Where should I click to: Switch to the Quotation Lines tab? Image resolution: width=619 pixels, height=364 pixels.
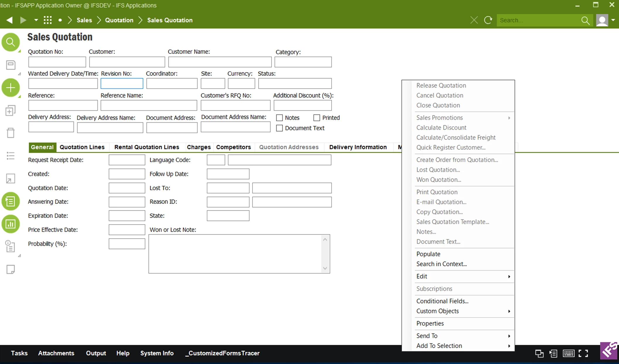[82, 147]
